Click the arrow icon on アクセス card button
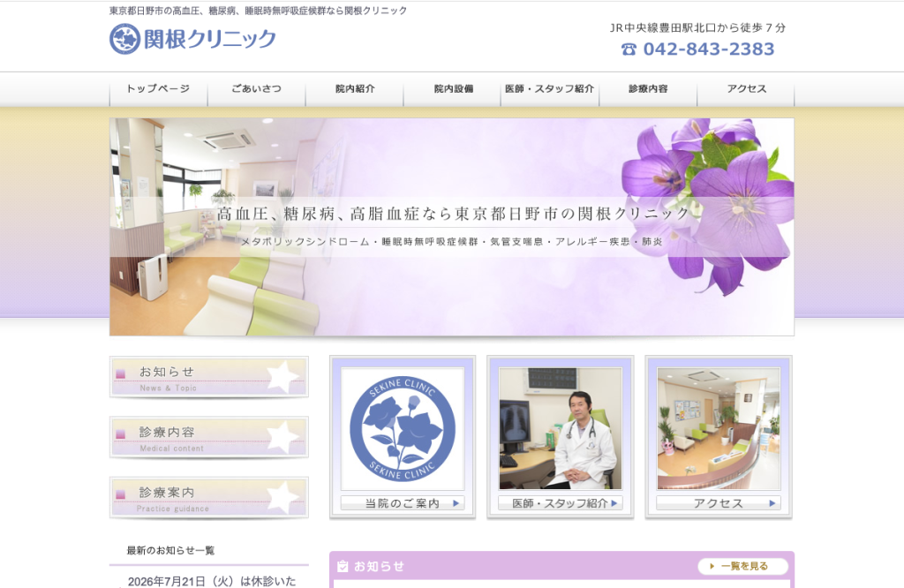This screenshot has width=904, height=588. [x=772, y=503]
